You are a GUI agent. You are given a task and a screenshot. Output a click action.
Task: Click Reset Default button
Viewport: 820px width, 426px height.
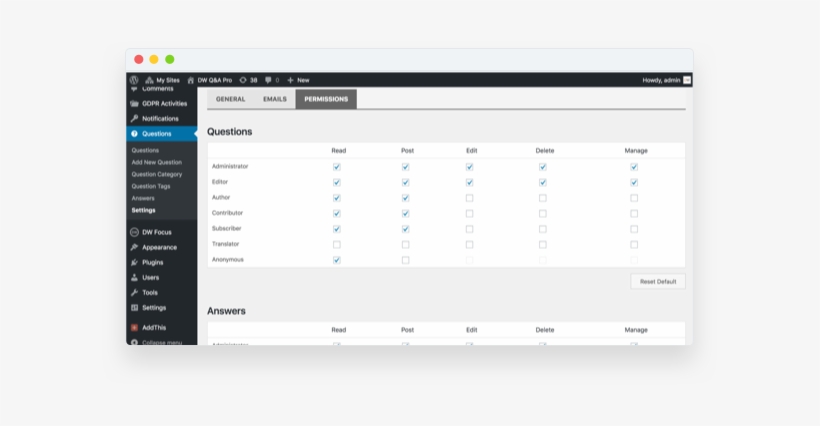[658, 281]
